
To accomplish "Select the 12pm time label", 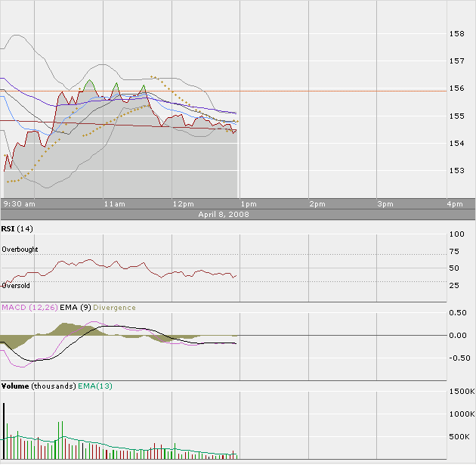I will click(183, 204).
